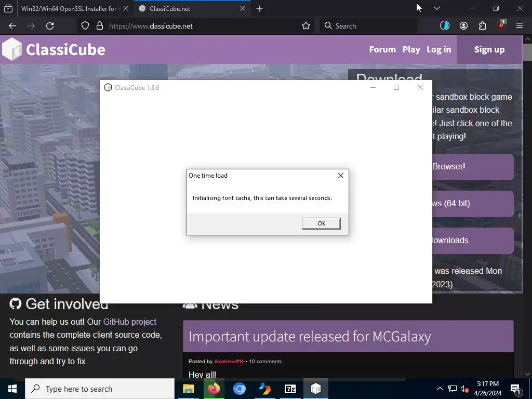This screenshot has height=399, width=532.
Task: Open the Firefox account icon
Action: [463, 26]
